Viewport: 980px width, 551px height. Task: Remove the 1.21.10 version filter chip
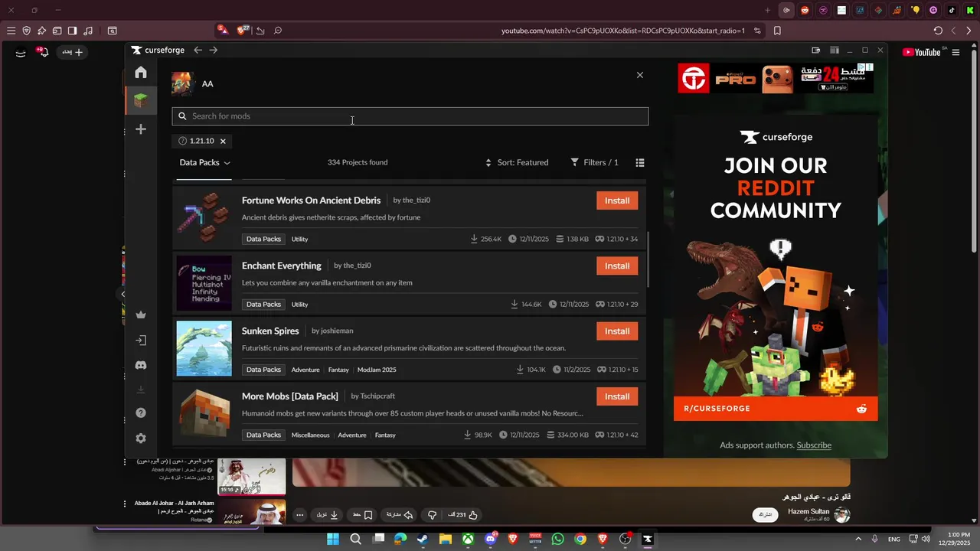click(223, 141)
